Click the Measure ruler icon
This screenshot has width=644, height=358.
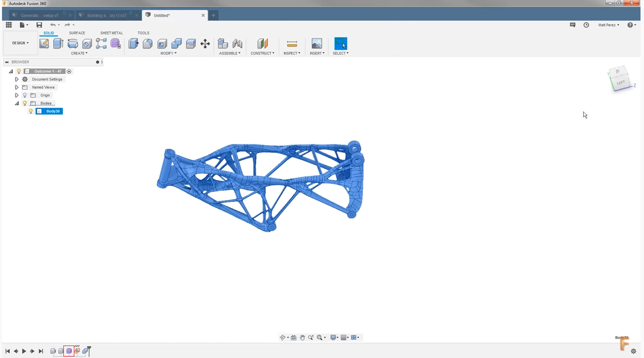[x=292, y=44]
